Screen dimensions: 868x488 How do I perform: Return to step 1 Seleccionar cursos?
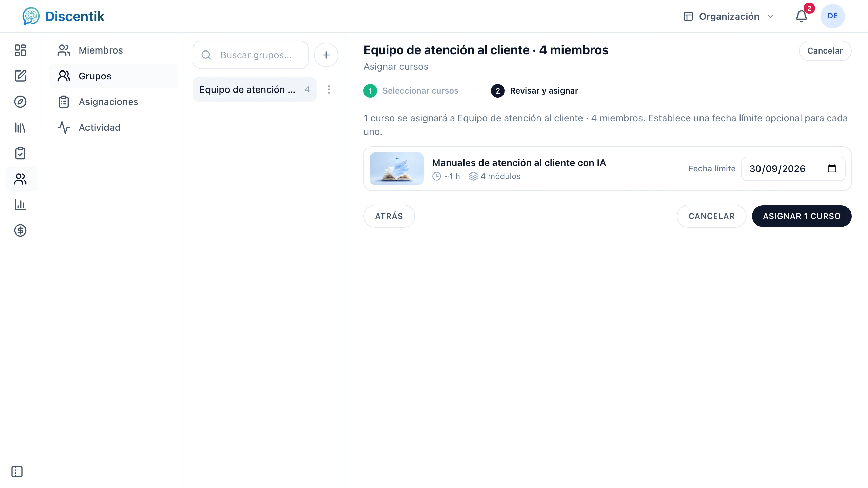coord(411,91)
